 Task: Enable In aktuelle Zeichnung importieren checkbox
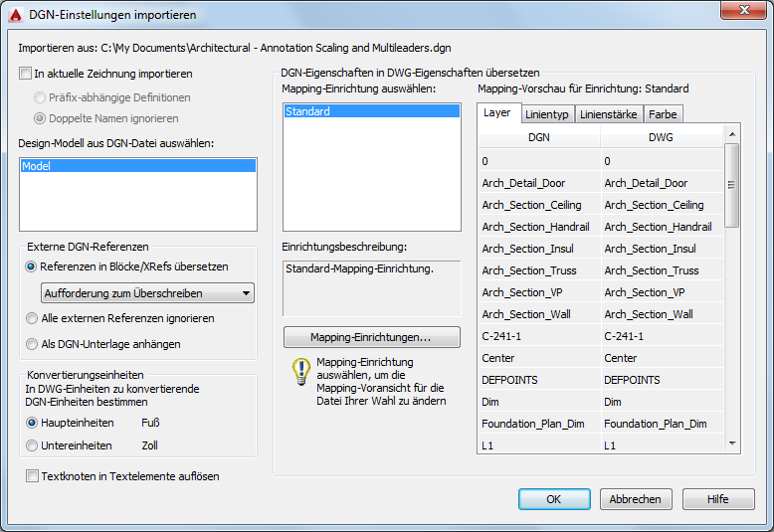[25, 74]
